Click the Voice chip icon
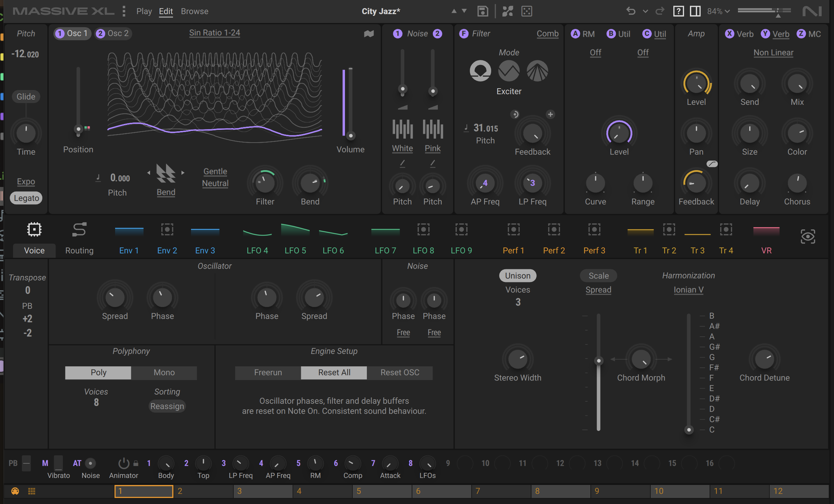Viewport: 834px width, 504px height. [34, 229]
